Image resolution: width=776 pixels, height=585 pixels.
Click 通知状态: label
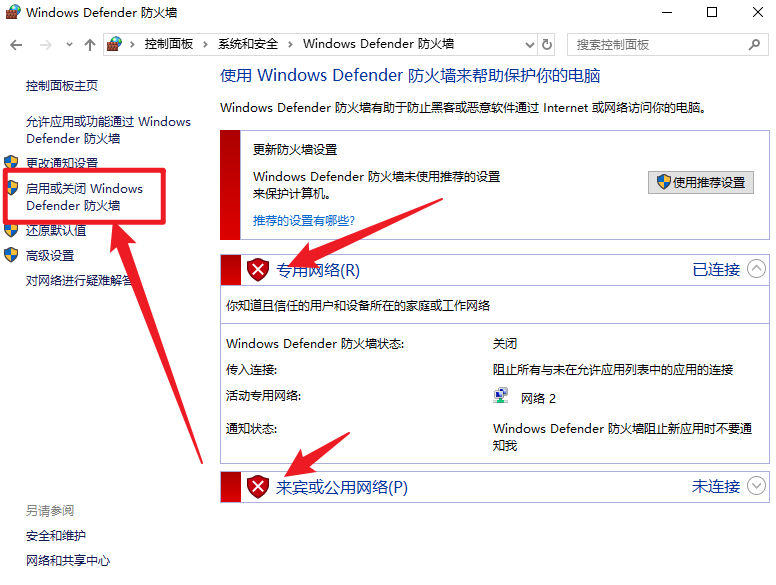251,429
